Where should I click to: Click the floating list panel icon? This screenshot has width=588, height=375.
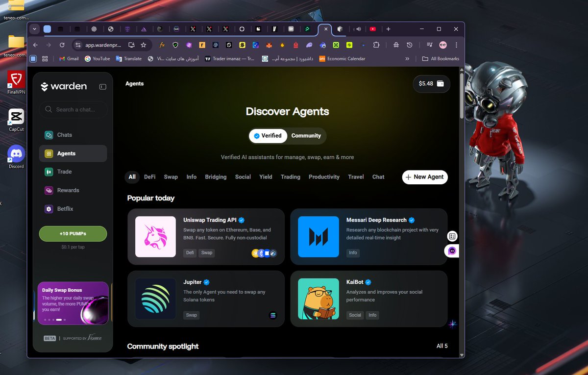(452, 236)
